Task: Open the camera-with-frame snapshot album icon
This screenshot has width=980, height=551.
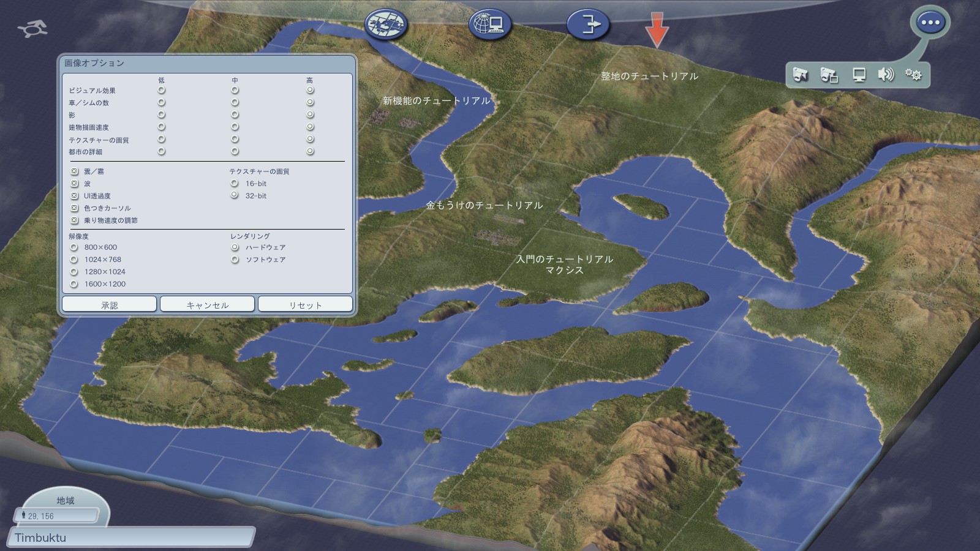Action: pos(829,75)
